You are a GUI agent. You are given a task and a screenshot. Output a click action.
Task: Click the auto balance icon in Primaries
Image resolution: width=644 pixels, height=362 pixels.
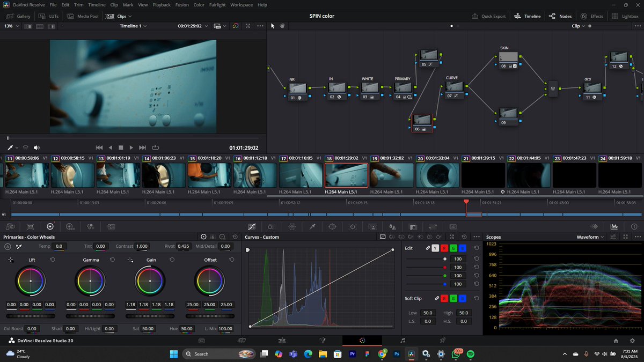(x=8, y=246)
